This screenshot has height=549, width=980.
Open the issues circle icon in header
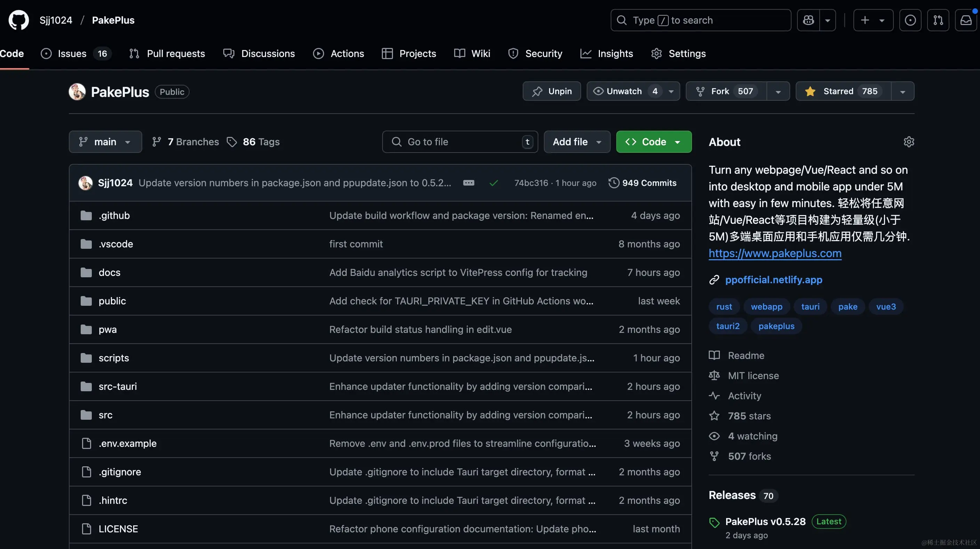(x=910, y=20)
